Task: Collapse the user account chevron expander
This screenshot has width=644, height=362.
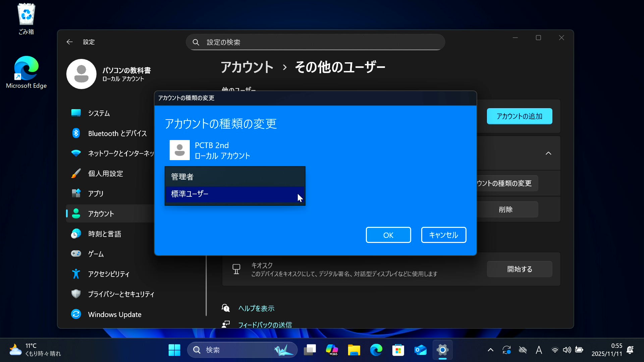Action: pyautogui.click(x=548, y=154)
